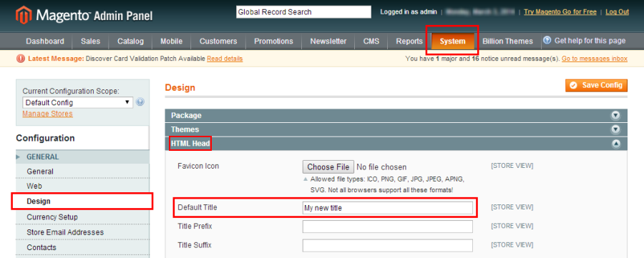Open the Newsletter menu
This screenshot has height=258, width=644.
328,41
